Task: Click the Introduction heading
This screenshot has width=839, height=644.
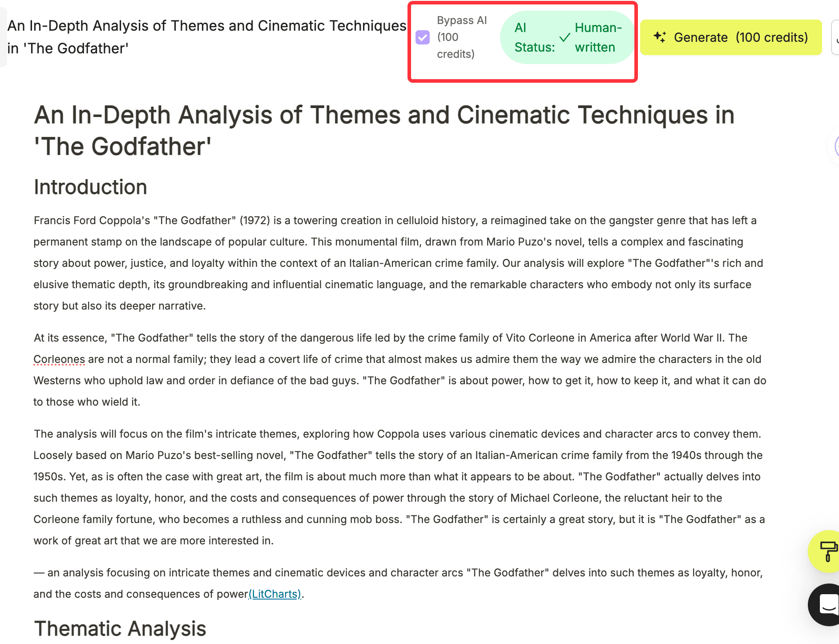Action: point(90,187)
